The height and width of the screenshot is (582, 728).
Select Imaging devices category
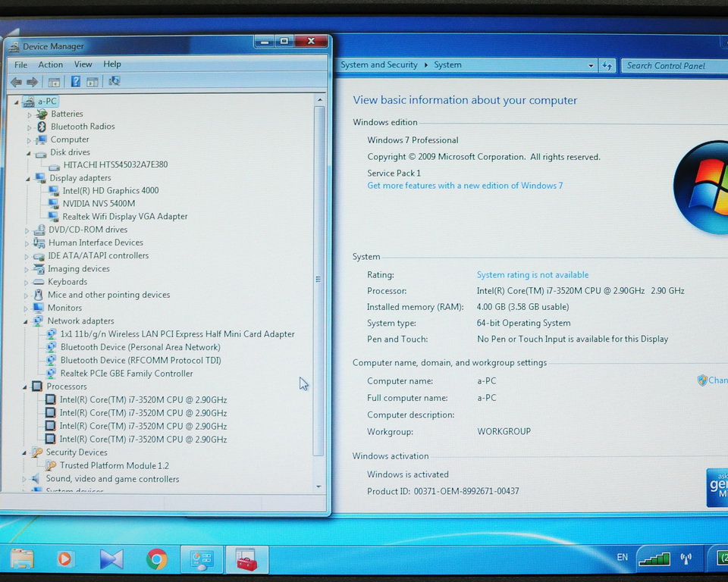[78, 269]
